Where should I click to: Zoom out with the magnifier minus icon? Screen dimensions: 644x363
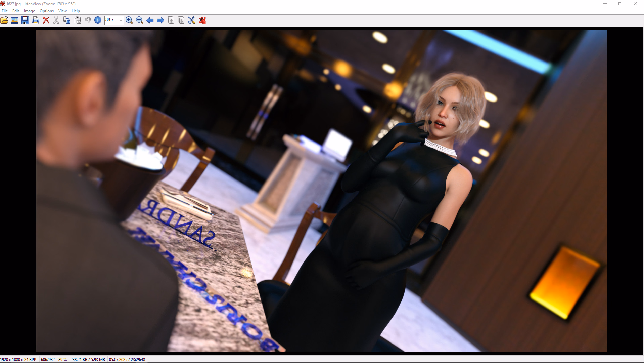tap(140, 20)
